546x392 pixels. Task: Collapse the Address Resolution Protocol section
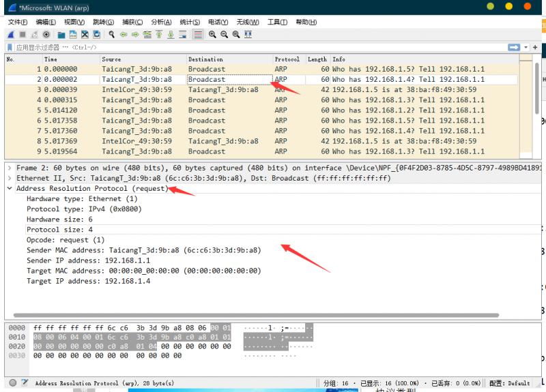[10, 189]
